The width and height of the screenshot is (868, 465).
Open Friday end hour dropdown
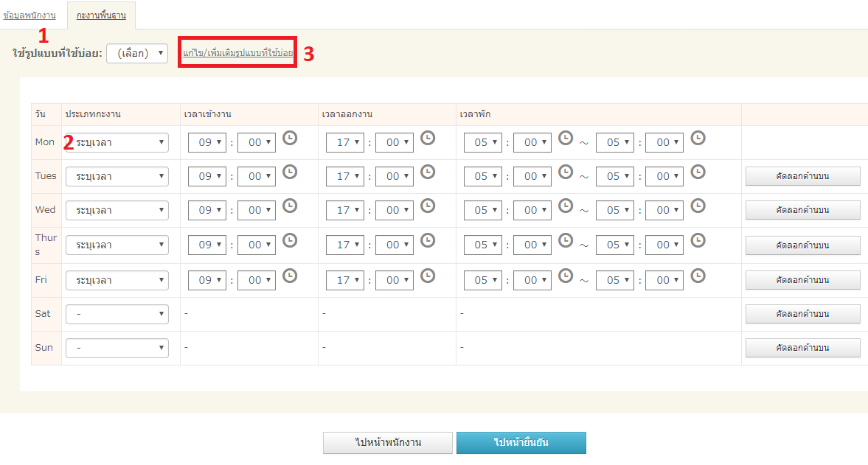345,281
